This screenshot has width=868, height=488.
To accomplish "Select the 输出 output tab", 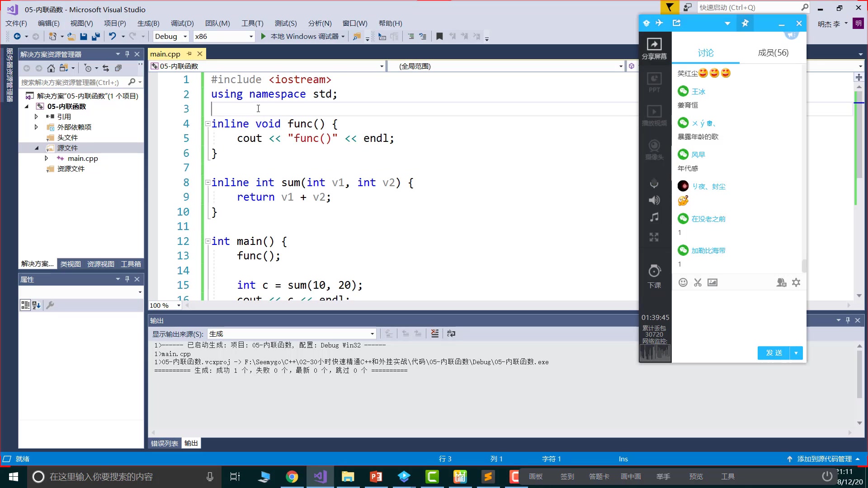I will pos(191,443).
